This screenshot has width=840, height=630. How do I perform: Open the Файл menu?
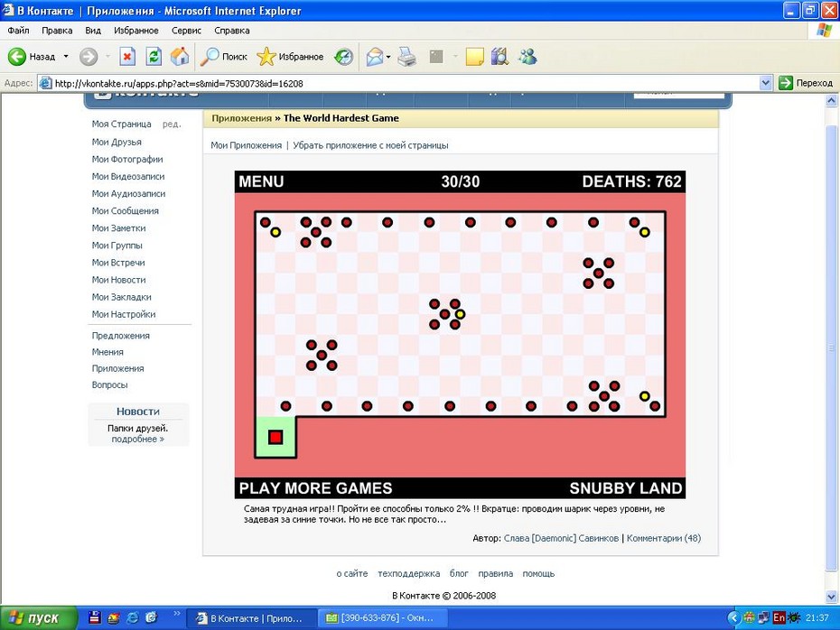18,31
